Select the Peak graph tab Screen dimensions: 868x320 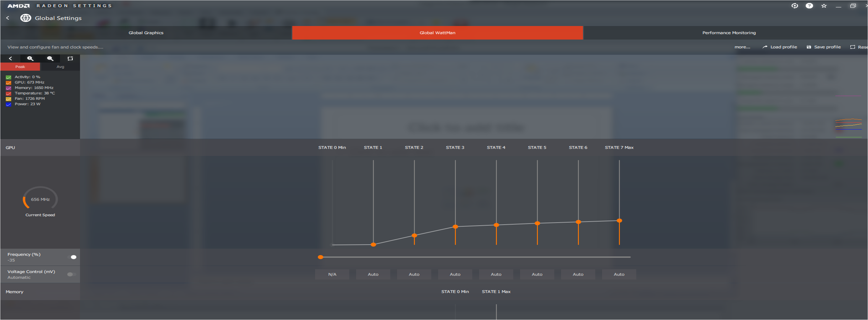pyautogui.click(x=20, y=67)
